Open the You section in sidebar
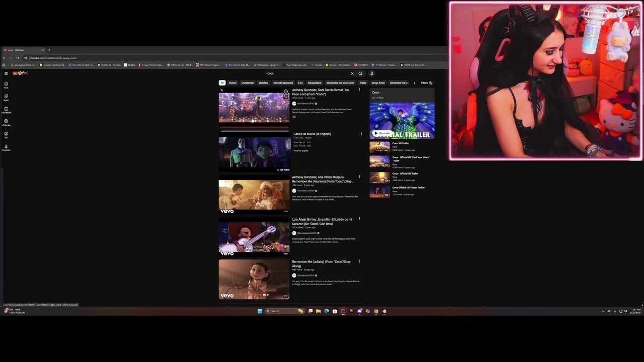The height and width of the screenshot is (362, 644). pyautogui.click(x=6, y=135)
